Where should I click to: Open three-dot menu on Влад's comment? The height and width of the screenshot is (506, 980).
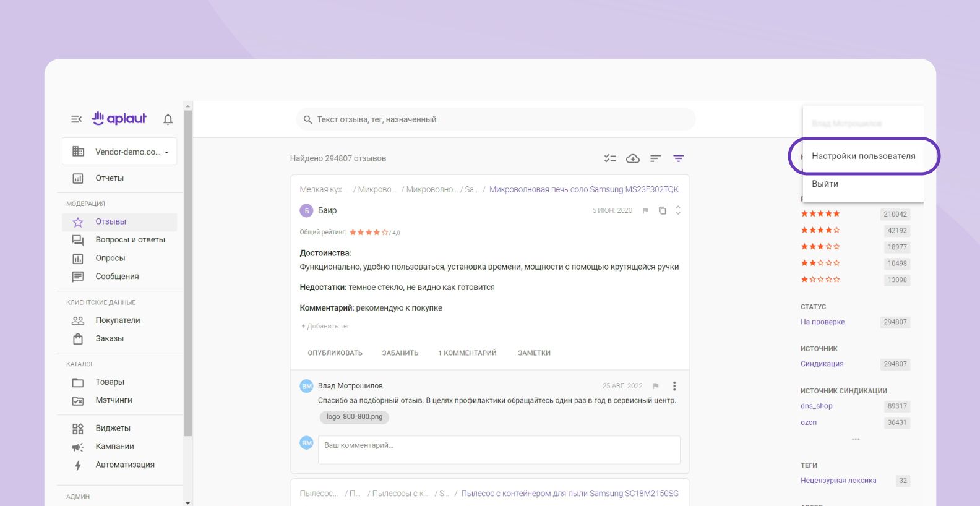[x=674, y=386]
